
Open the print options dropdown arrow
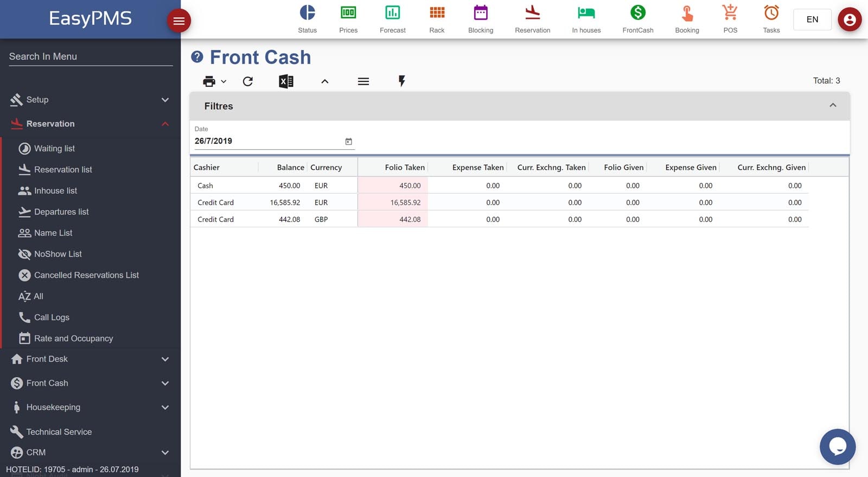[x=224, y=81]
